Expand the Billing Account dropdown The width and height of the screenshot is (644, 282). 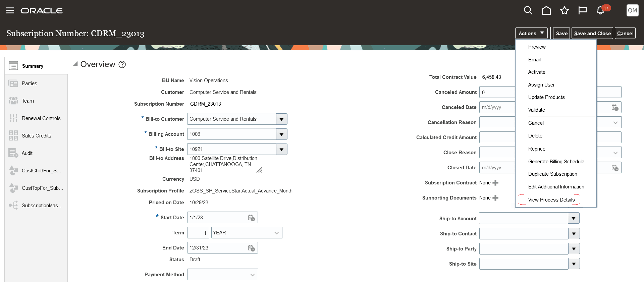(x=282, y=134)
